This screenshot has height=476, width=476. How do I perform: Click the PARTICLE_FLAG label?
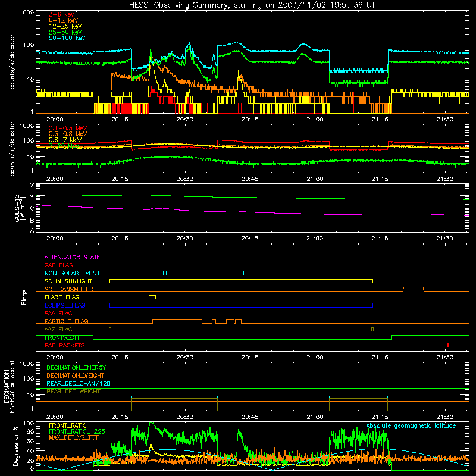[x=67, y=321]
